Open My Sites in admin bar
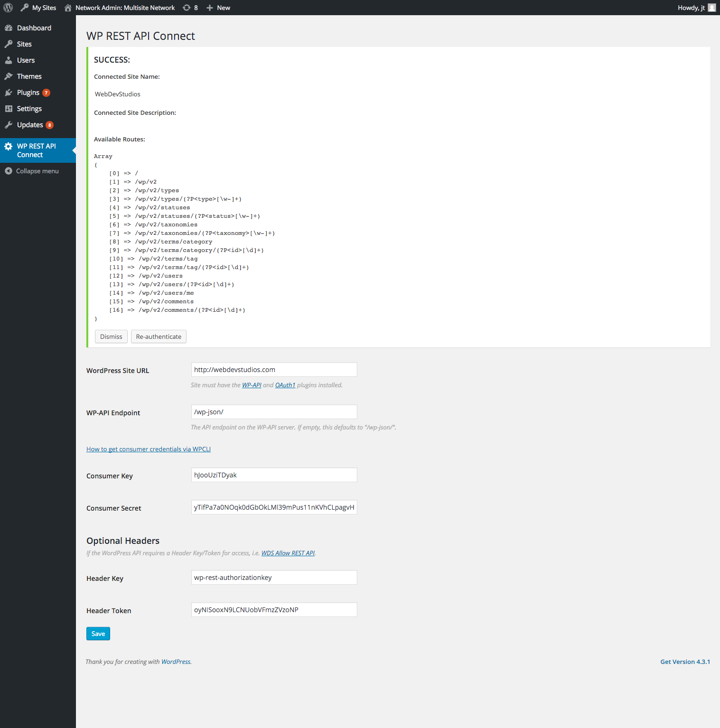 [38, 8]
